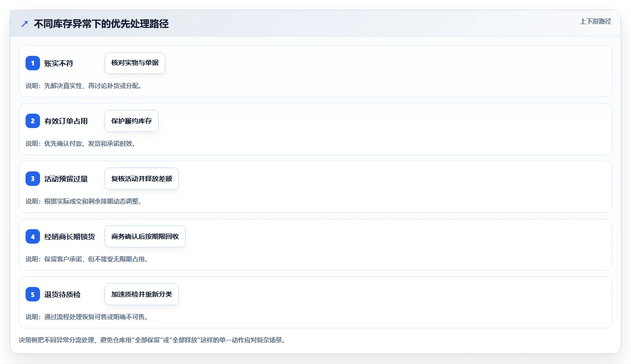
Task: Click the number 4 badge for 经销商长期锁货
Action: (x=33, y=236)
